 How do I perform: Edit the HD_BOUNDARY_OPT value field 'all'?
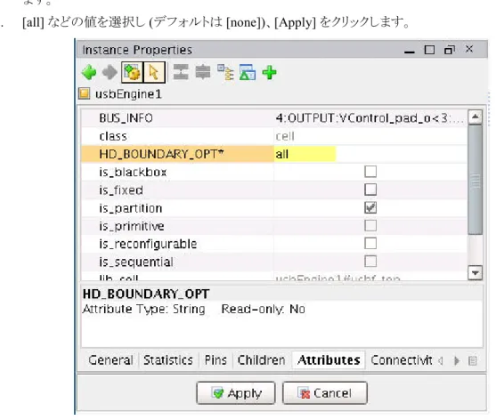click(305, 154)
